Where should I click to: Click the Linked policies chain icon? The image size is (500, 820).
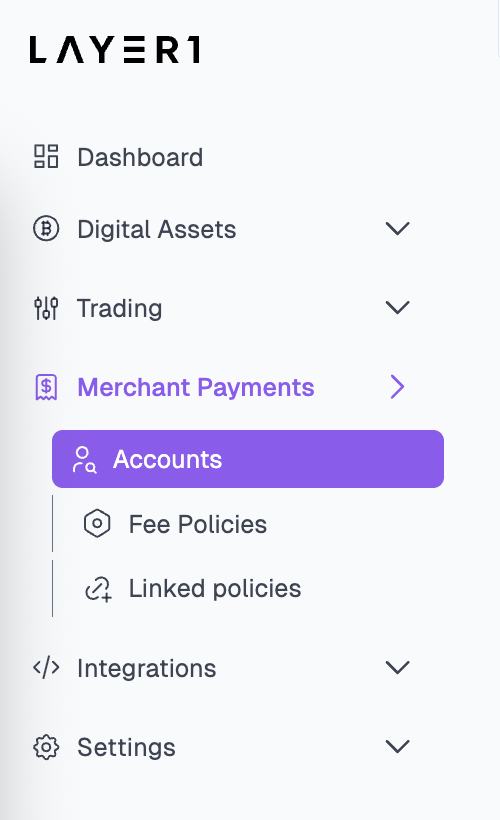coord(98,589)
